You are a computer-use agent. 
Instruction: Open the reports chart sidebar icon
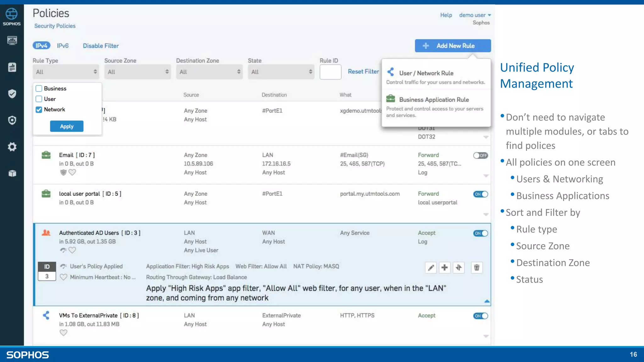point(12,67)
